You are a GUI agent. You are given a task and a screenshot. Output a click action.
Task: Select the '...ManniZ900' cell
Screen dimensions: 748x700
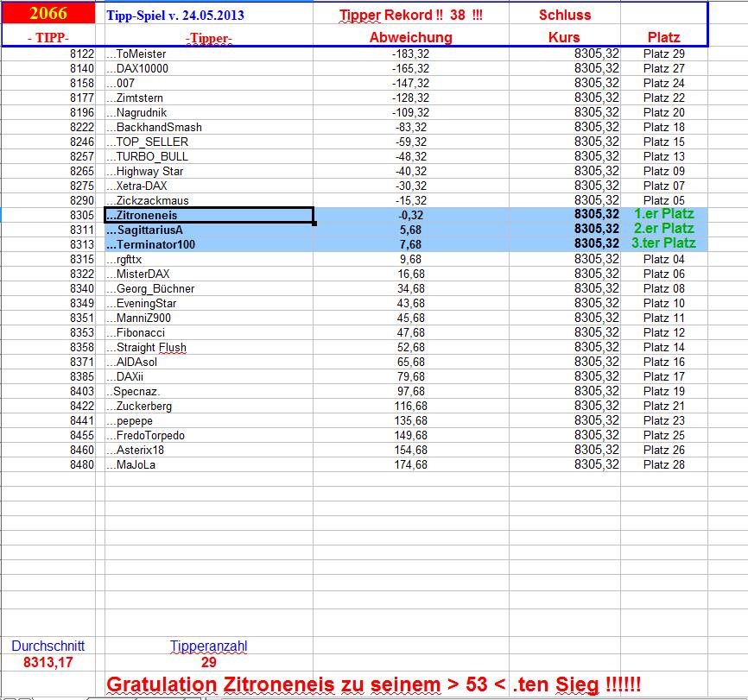pos(209,318)
